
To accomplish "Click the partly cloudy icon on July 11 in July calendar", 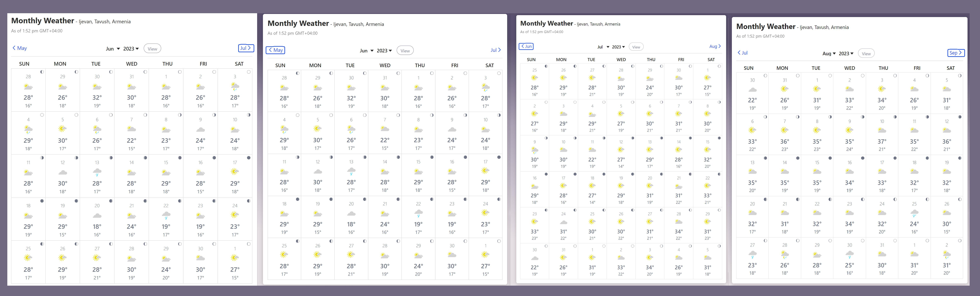I will coord(592,150).
